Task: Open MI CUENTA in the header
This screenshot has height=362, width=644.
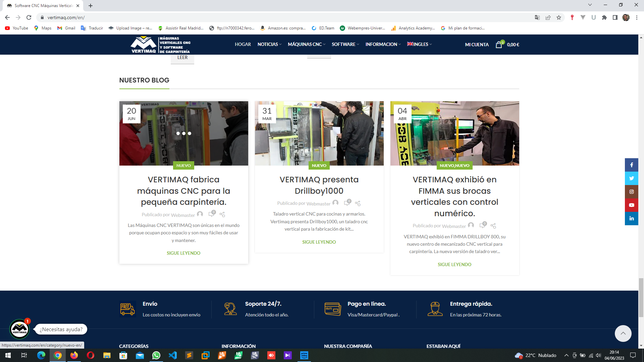Action: [x=477, y=45]
